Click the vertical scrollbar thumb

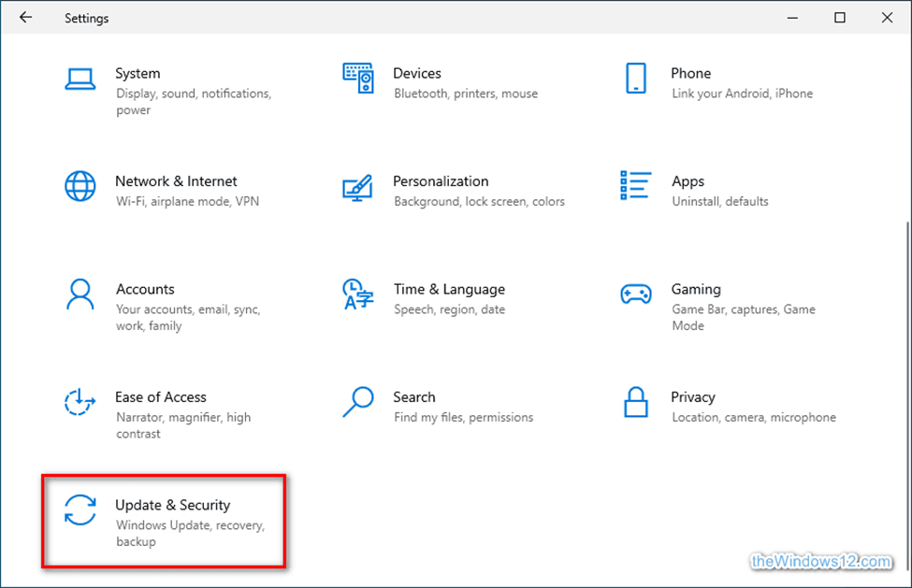907,395
